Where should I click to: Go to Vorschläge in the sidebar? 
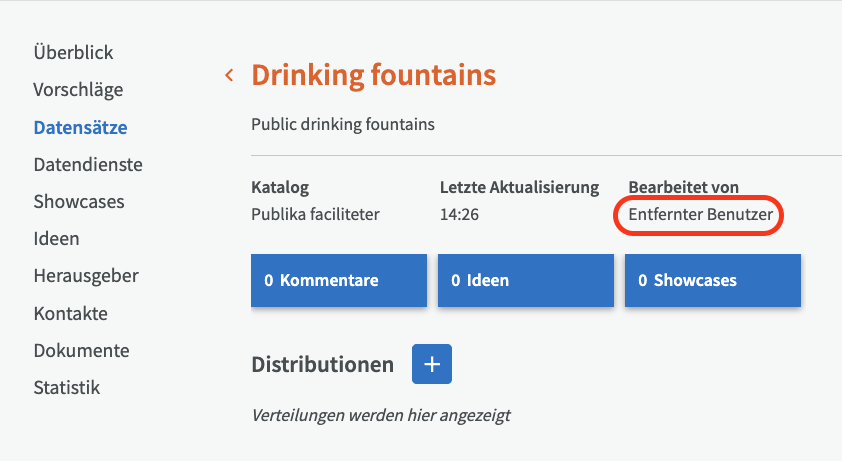78,89
